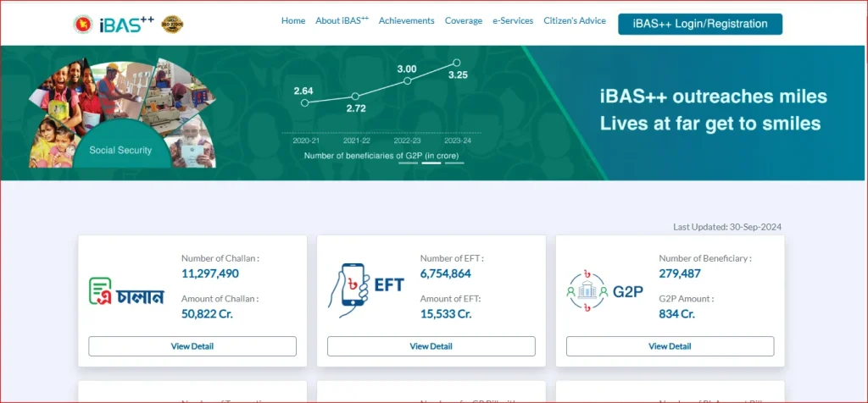Click the iBAS++ logo in header
868x403 pixels.
[127, 24]
